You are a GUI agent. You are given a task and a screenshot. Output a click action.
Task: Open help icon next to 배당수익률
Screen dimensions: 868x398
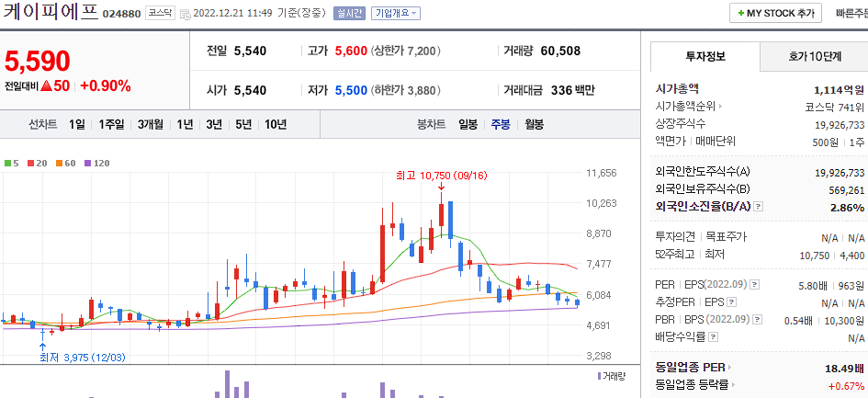(714, 337)
